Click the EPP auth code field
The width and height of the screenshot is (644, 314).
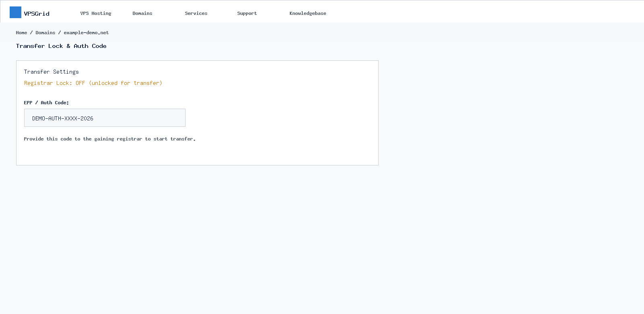coord(105,118)
